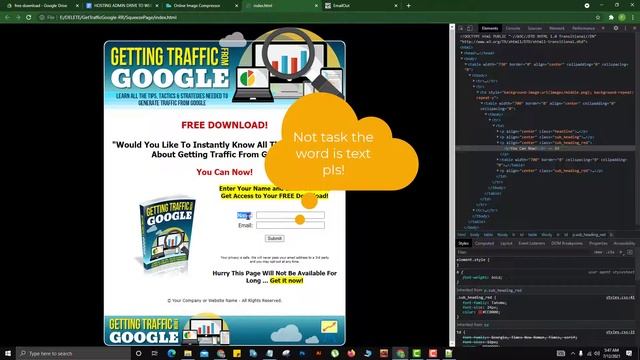The image size is (640, 360).
Task: Open the Chrome profile avatar
Action: tap(622, 18)
